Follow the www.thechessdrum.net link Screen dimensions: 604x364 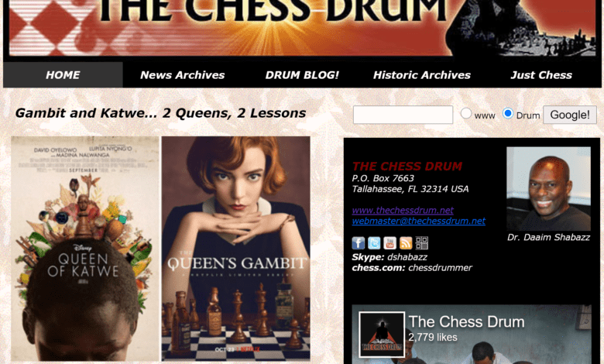tap(403, 211)
